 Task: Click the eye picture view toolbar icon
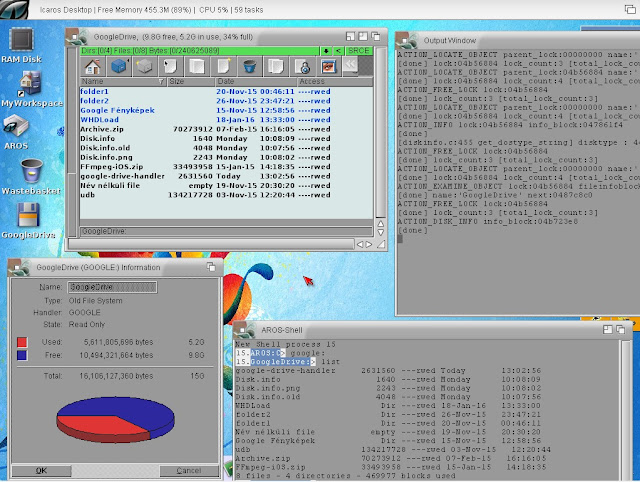coord(329,66)
